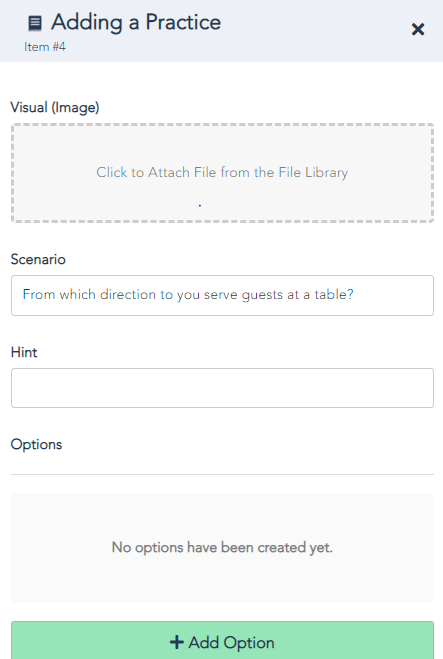Click the empty gray options list panel
443x659 pixels.
[x=222, y=548]
